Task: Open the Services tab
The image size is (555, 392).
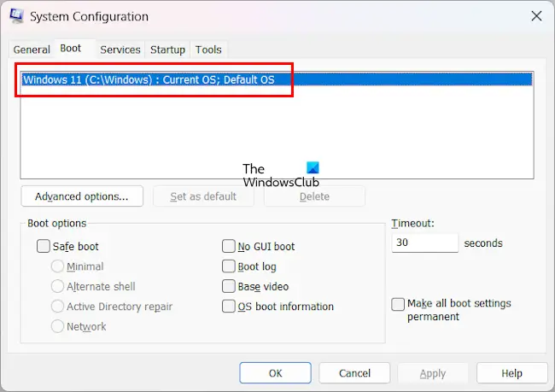Action: [120, 50]
